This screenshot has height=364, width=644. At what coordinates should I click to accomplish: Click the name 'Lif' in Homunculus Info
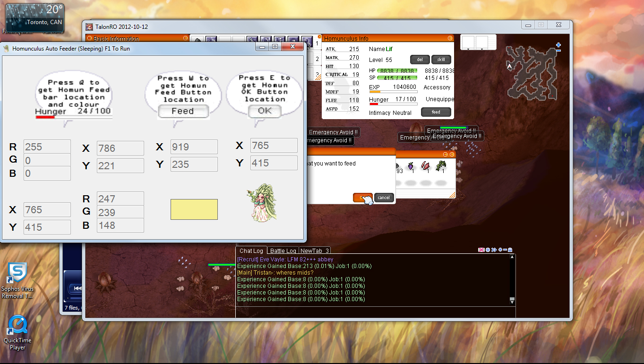click(389, 49)
